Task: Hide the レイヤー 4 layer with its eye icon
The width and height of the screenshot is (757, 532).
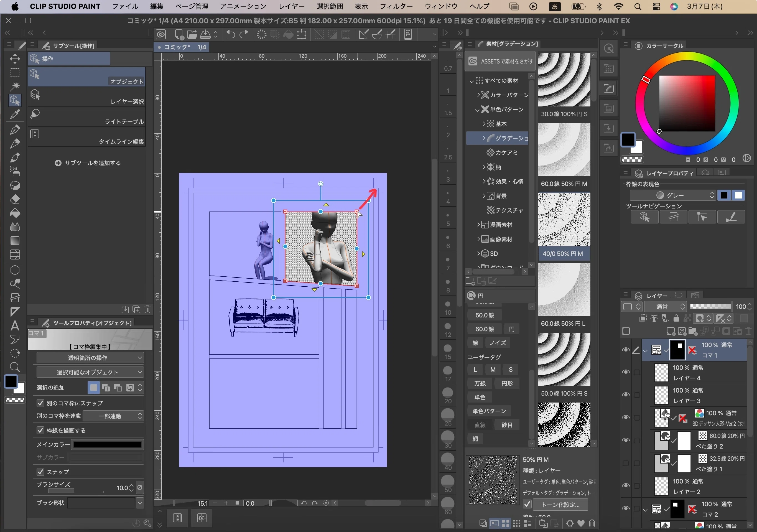Action: [x=625, y=372]
